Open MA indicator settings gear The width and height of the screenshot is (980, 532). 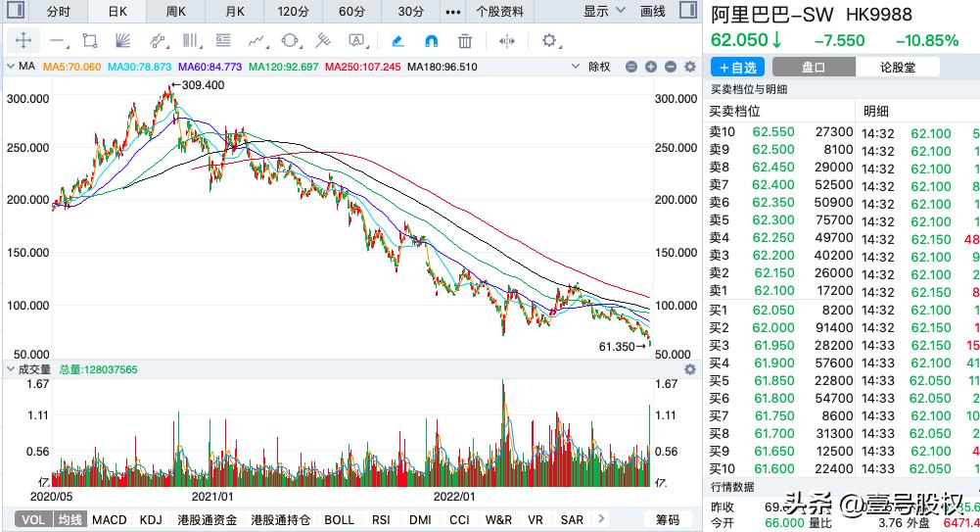(690, 67)
